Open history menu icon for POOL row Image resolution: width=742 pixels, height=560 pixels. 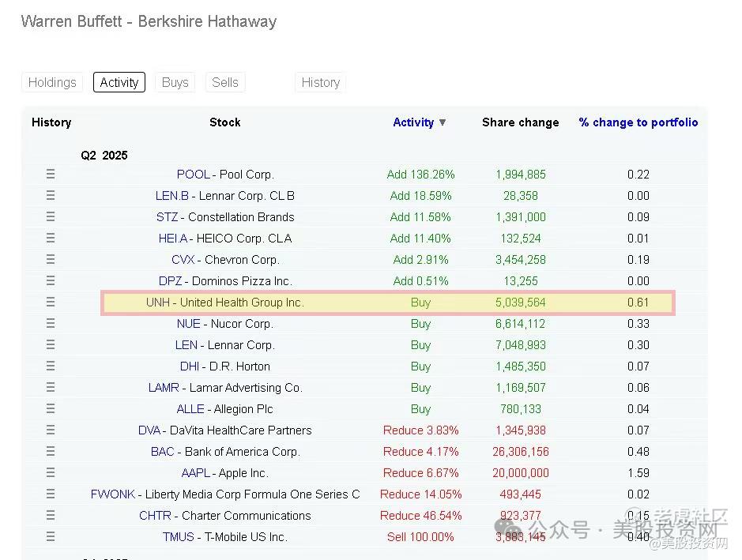click(51, 175)
